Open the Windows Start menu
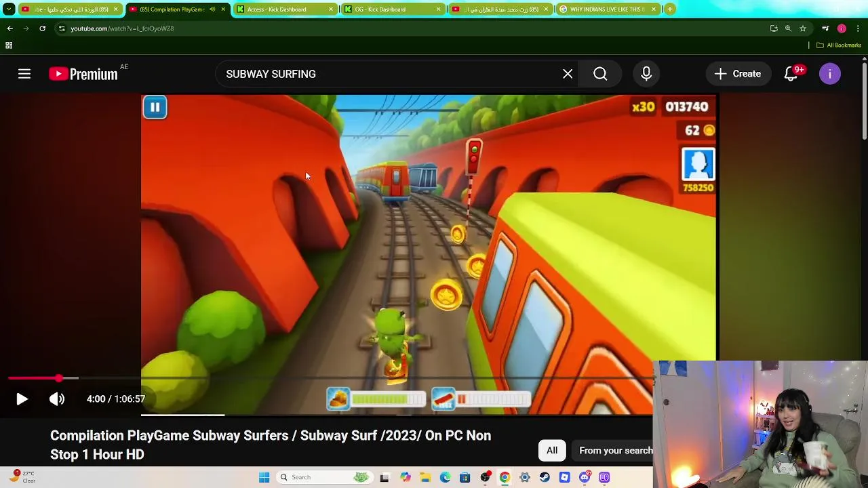The width and height of the screenshot is (868, 488). coord(264,477)
